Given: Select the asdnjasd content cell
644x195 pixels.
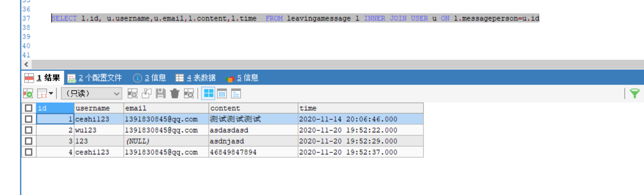Looking at the screenshot, I should point(253,141).
